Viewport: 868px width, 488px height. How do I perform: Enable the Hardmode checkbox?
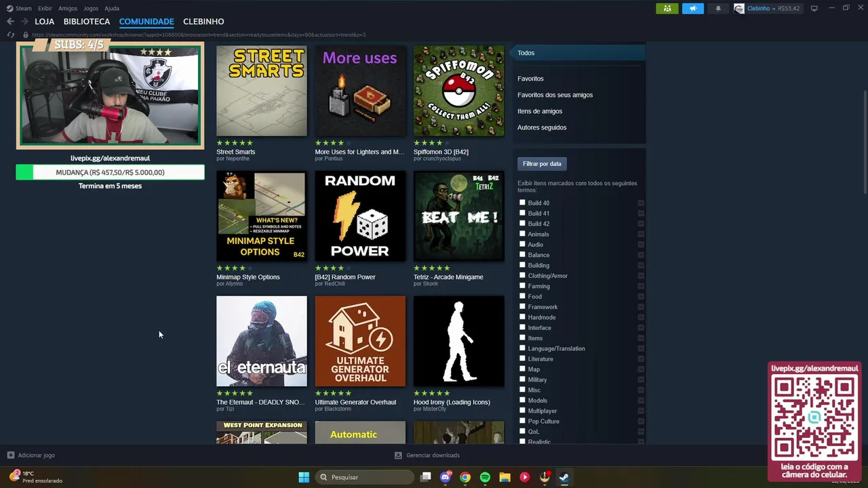[522, 317]
